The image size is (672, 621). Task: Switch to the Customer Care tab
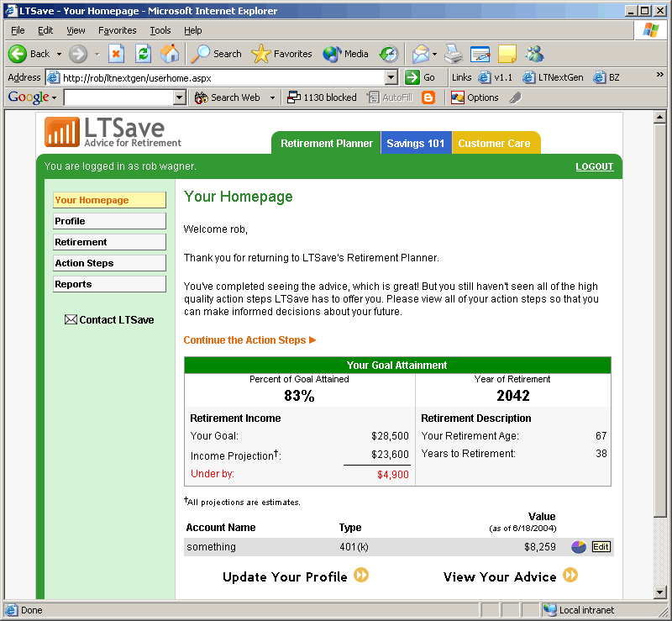pos(494,144)
